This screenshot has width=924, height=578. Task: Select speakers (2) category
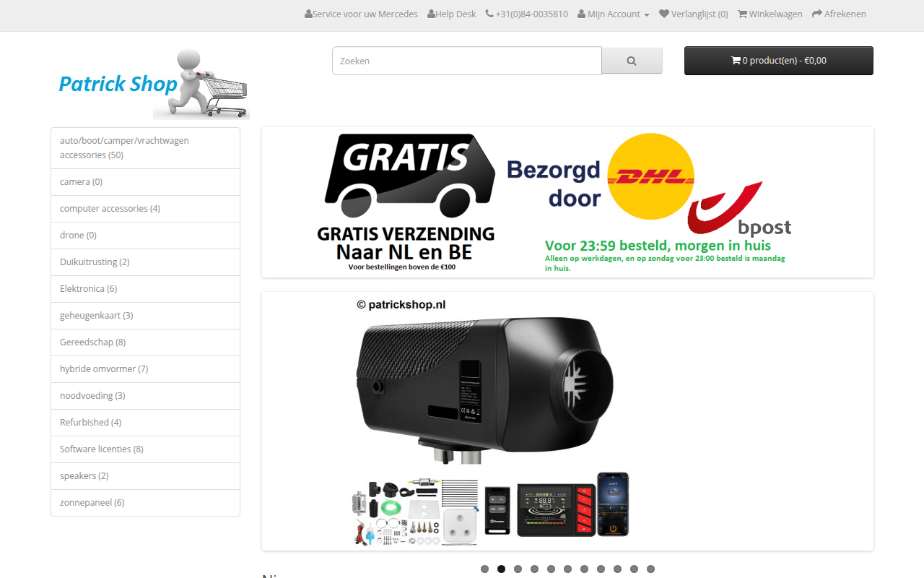tap(145, 476)
